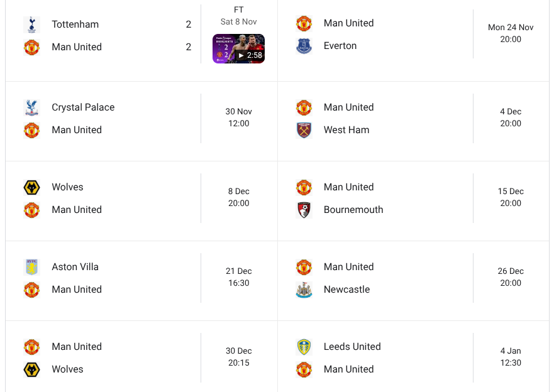Click the Tottenham club crest
Viewport: 554px width, 392px height.
click(32, 24)
